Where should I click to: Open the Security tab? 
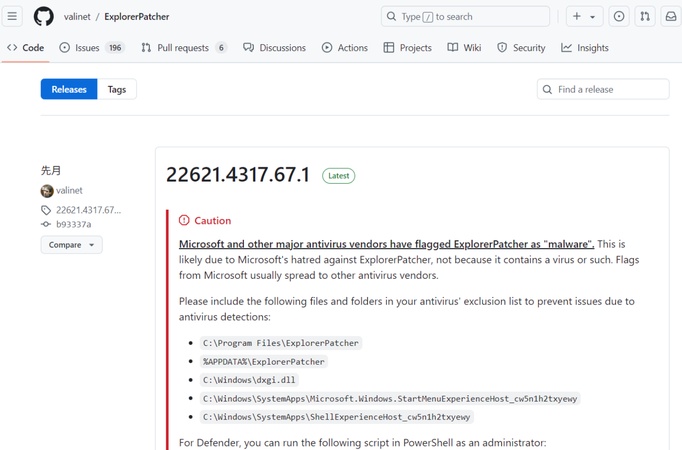point(521,48)
